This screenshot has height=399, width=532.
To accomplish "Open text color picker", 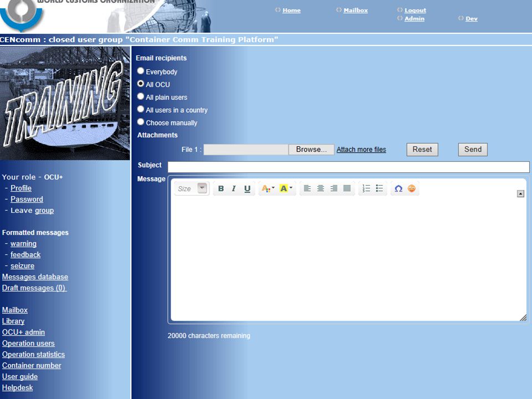I will (268, 188).
